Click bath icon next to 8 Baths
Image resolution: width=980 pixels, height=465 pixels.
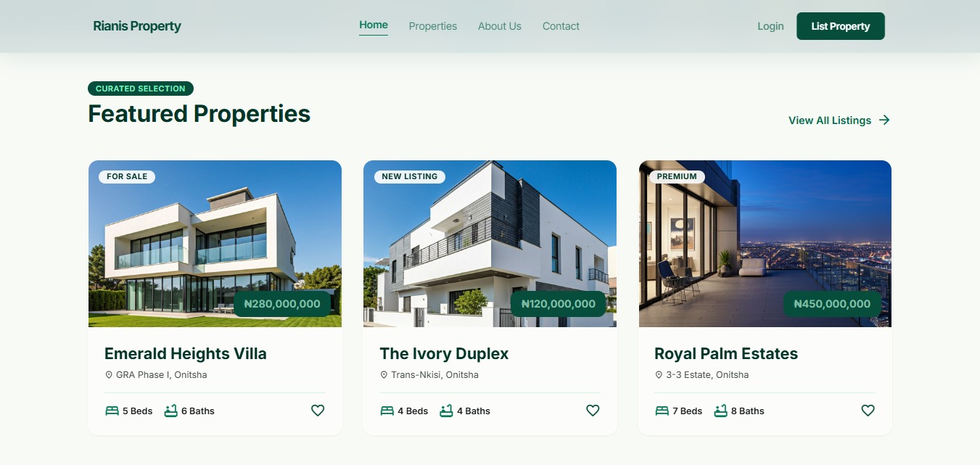pos(720,411)
